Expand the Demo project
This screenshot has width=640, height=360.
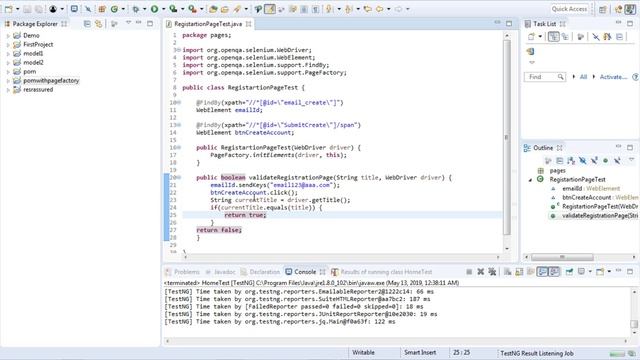(8, 36)
